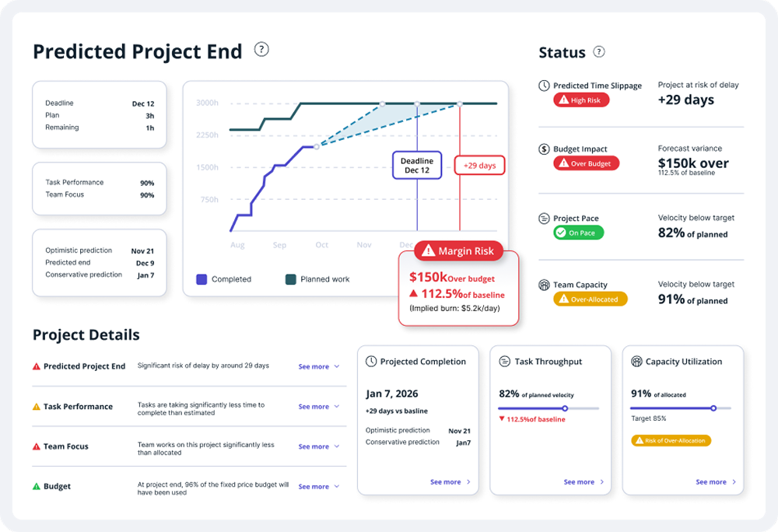Select the Project Pace status icon
This screenshot has width=778, height=532.
point(545,218)
